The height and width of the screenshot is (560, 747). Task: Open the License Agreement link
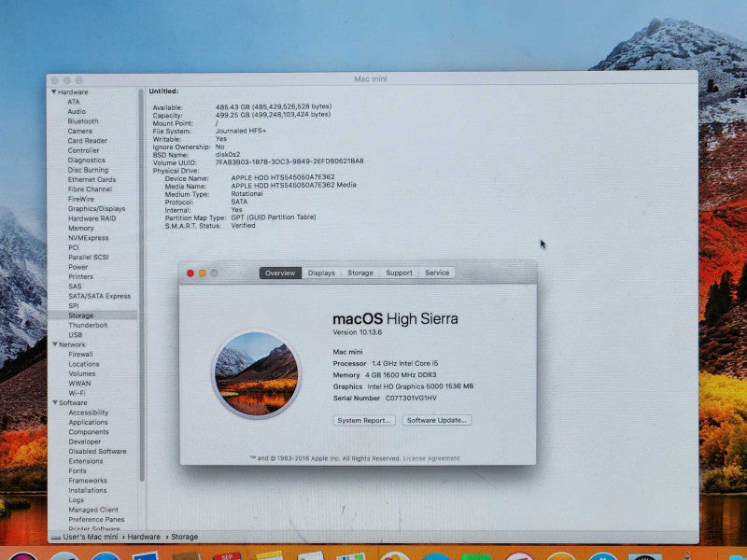431,458
